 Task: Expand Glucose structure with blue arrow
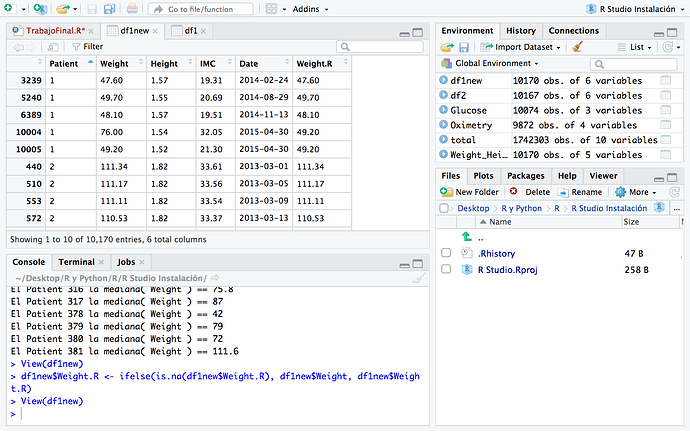[443, 110]
